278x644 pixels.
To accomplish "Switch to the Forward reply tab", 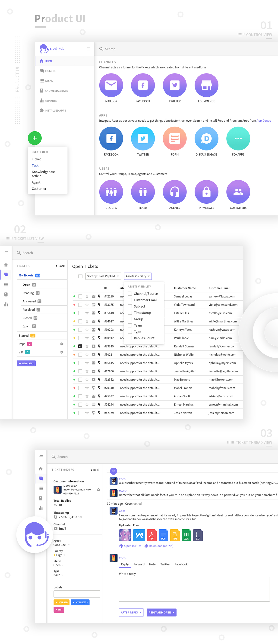I will (x=139, y=564).
